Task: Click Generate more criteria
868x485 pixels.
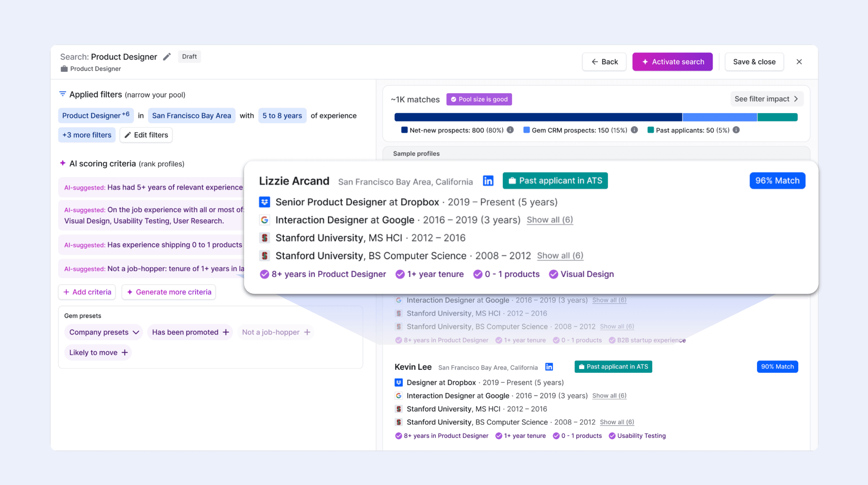Action: pyautogui.click(x=169, y=292)
